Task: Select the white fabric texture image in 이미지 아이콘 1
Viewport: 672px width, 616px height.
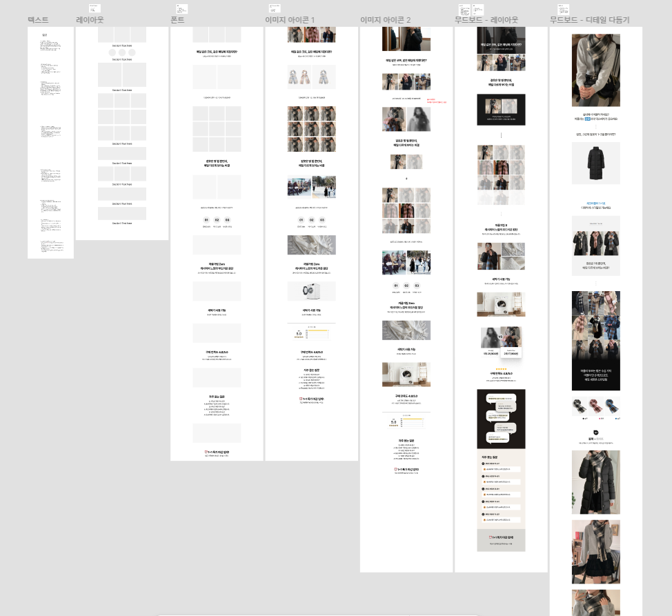Action: click(312, 245)
